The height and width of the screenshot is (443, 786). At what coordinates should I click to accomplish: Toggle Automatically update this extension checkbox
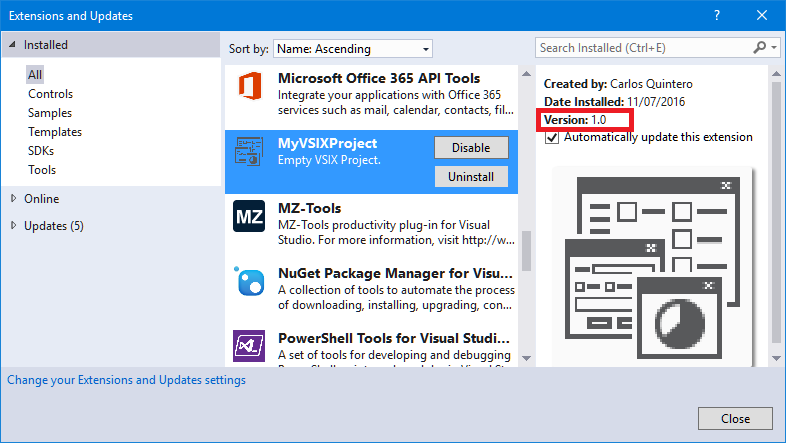(552, 137)
